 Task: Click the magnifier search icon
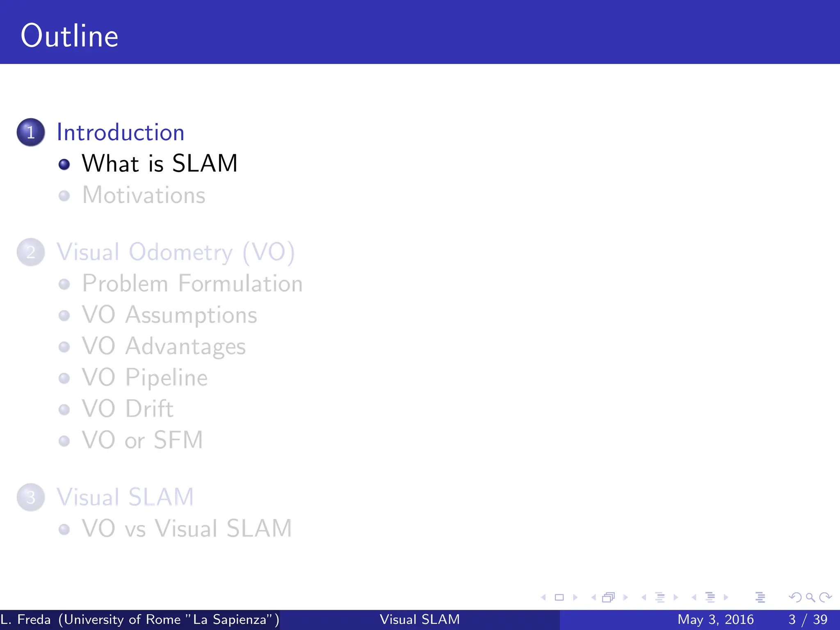[x=810, y=598]
